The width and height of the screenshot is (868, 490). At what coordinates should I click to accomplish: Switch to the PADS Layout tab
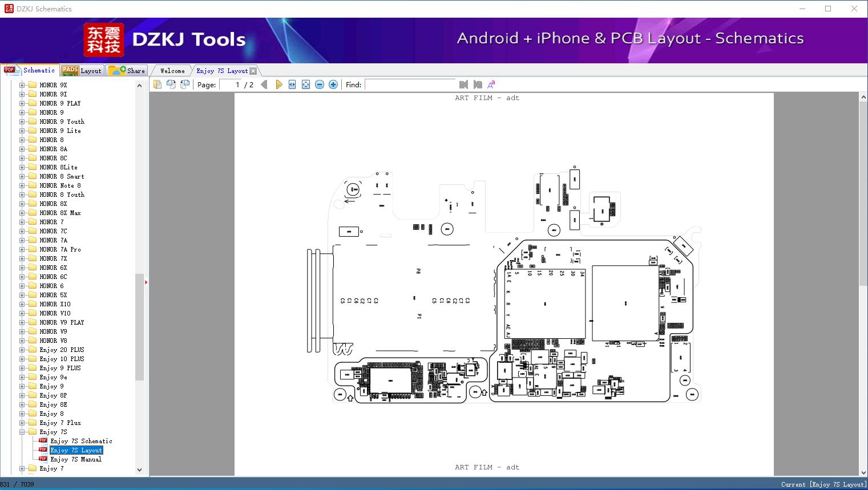(82, 71)
